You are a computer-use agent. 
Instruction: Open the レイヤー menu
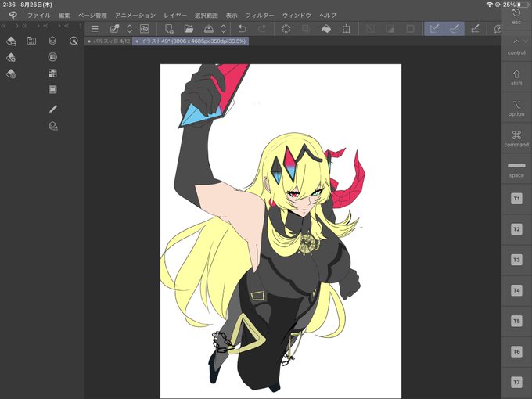click(175, 16)
